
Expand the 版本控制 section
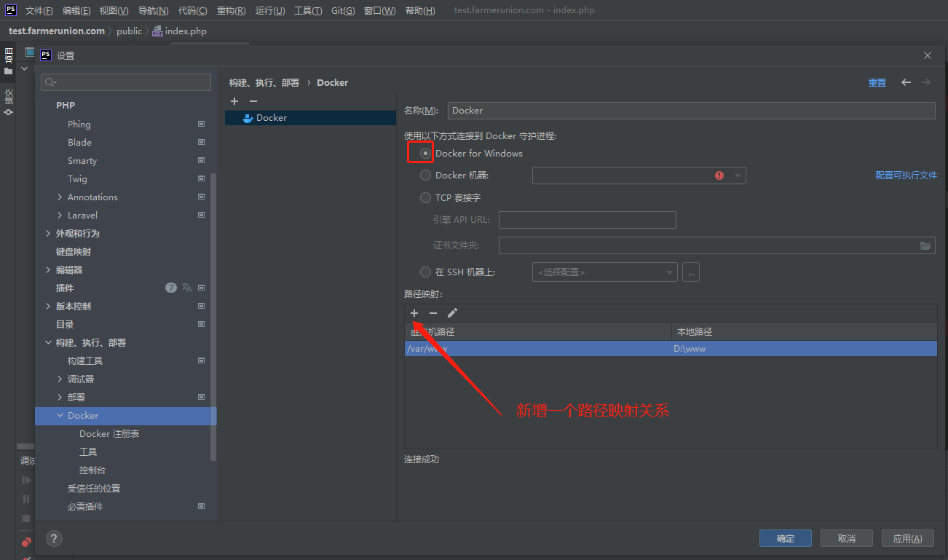tap(48, 307)
